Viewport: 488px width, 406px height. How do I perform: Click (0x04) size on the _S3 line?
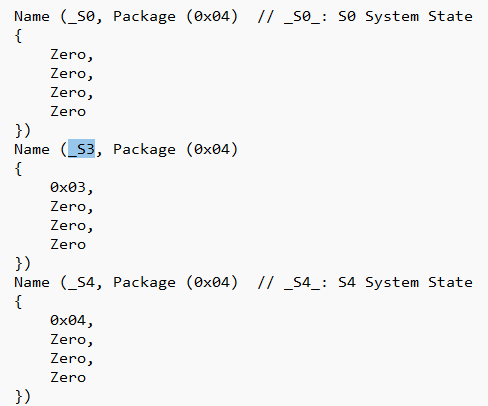point(212,149)
